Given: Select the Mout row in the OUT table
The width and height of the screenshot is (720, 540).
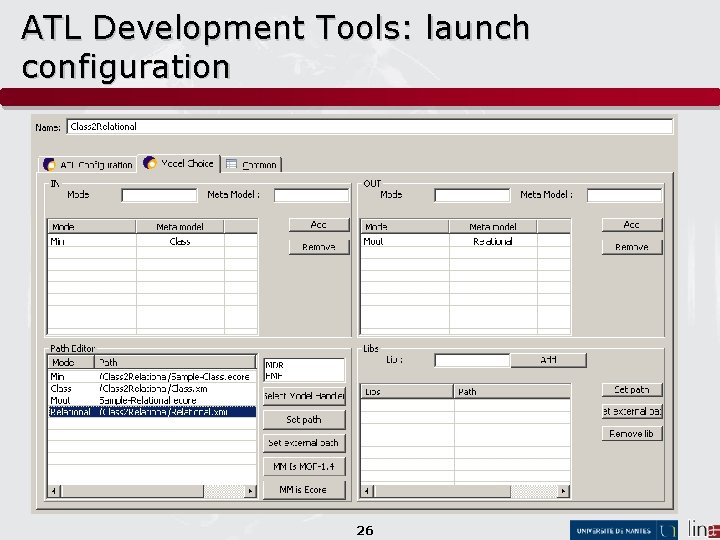Looking at the screenshot, I should tap(465, 241).
